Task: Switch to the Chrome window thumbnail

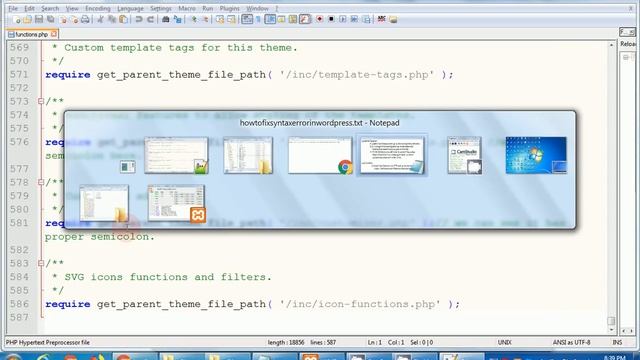Action: coord(320,156)
